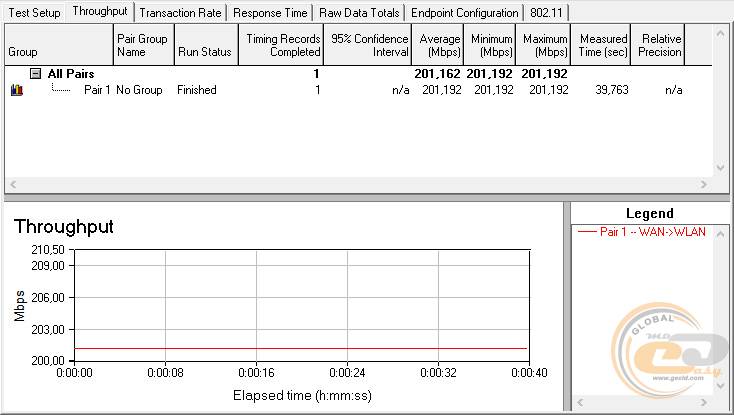Open the Transaction Rate tab
Screen dimensions: 734x415
(181, 13)
